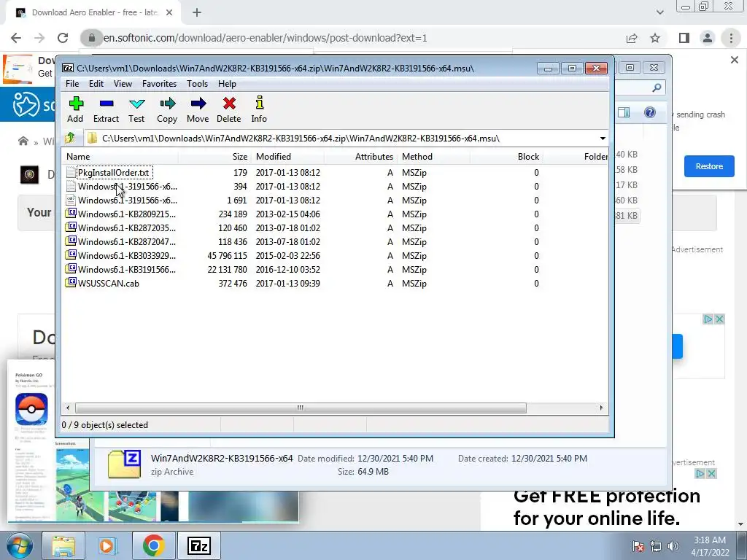Viewport: 747px width, 560px height.
Task: Click the scroll left arrow in 7-Zip list
Action: (x=68, y=408)
